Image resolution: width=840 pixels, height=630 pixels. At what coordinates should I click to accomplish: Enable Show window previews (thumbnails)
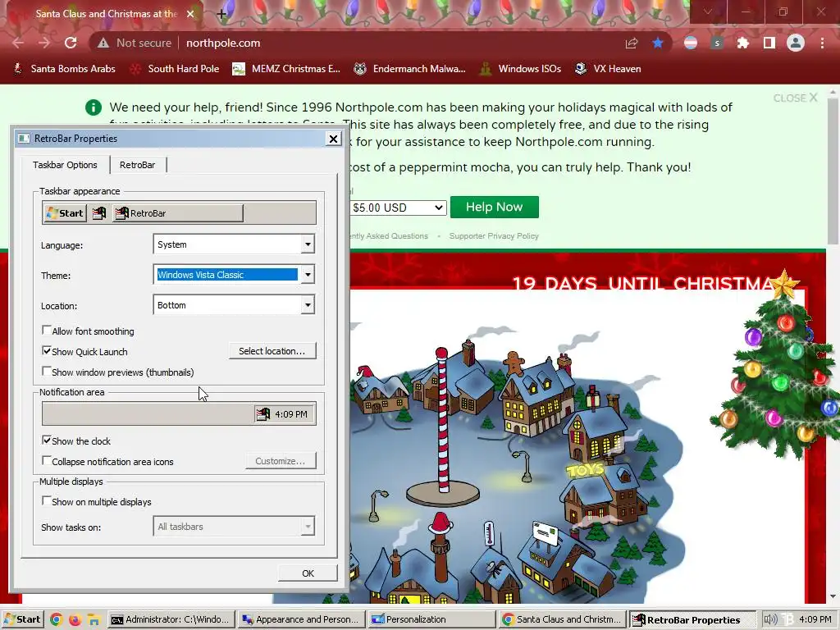pos(47,372)
